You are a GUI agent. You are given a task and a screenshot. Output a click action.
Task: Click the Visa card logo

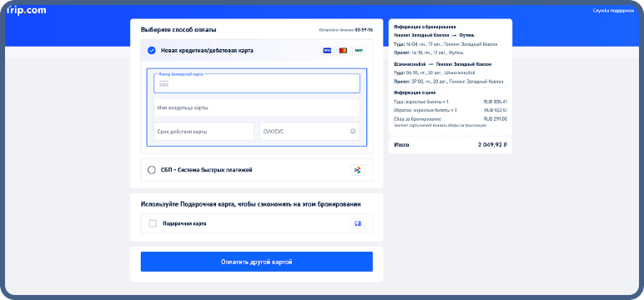[x=327, y=51]
